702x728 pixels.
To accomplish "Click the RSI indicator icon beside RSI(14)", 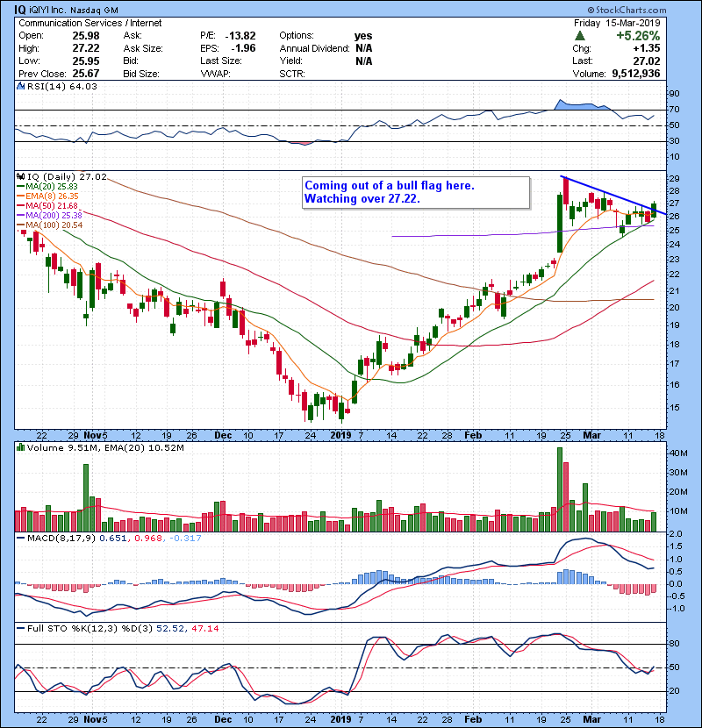I will [20, 86].
